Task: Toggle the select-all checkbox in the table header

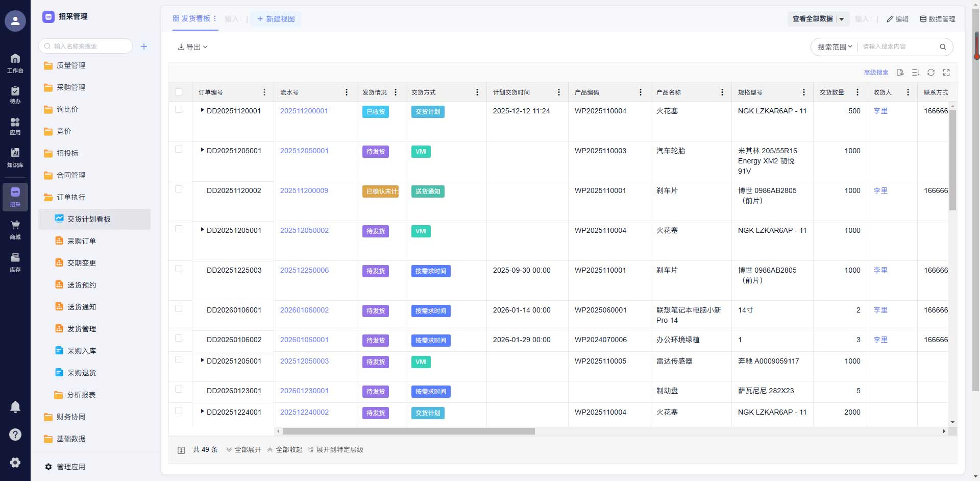Action: (179, 92)
